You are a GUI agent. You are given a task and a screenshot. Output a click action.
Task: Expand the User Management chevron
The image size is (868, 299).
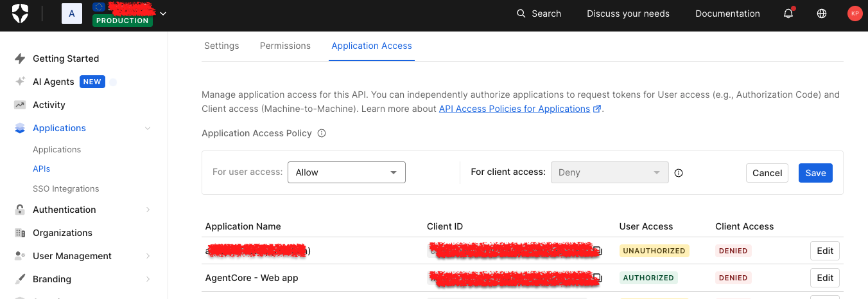click(x=148, y=256)
